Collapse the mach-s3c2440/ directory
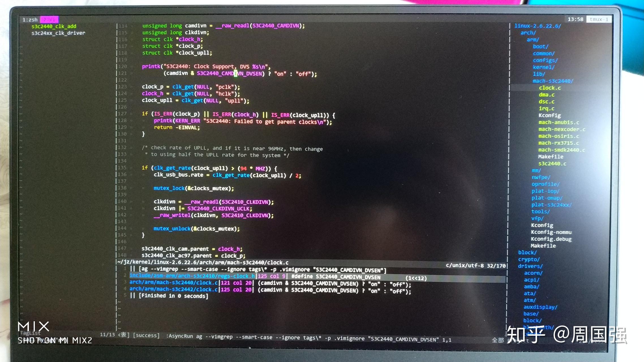 point(552,81)
